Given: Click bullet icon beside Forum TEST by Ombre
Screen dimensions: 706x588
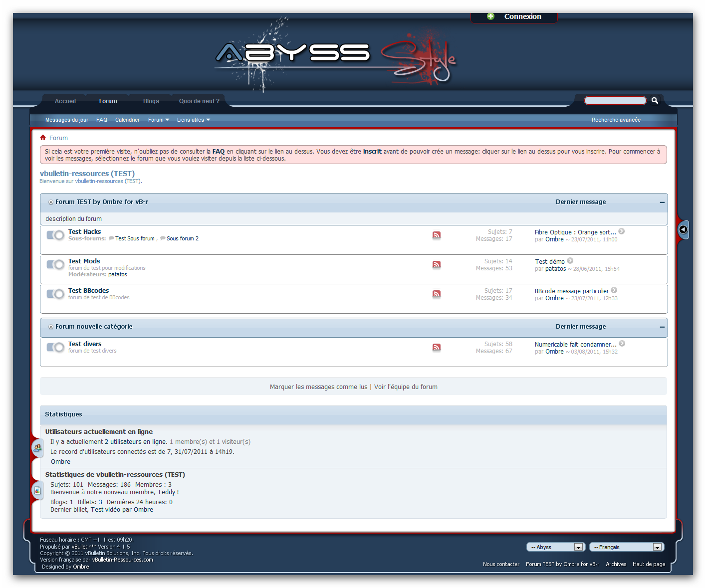Looking at the screenshot, I should (x=51, y=202).
